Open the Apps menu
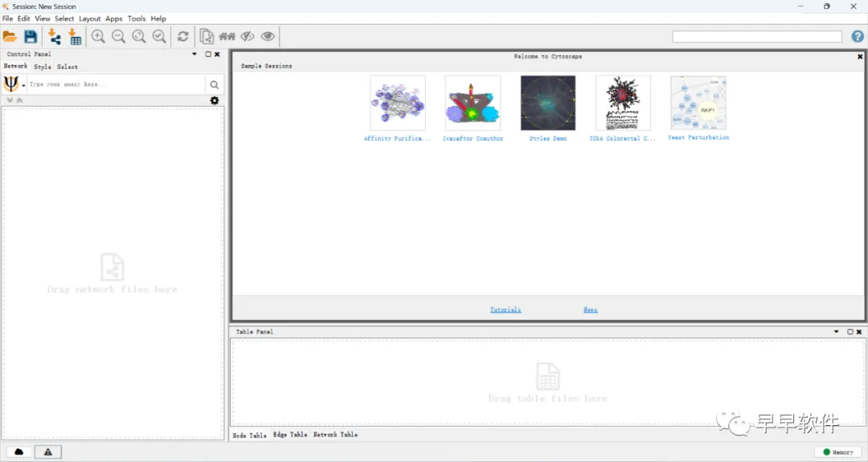The image size is (868, 462). point(114,18)
